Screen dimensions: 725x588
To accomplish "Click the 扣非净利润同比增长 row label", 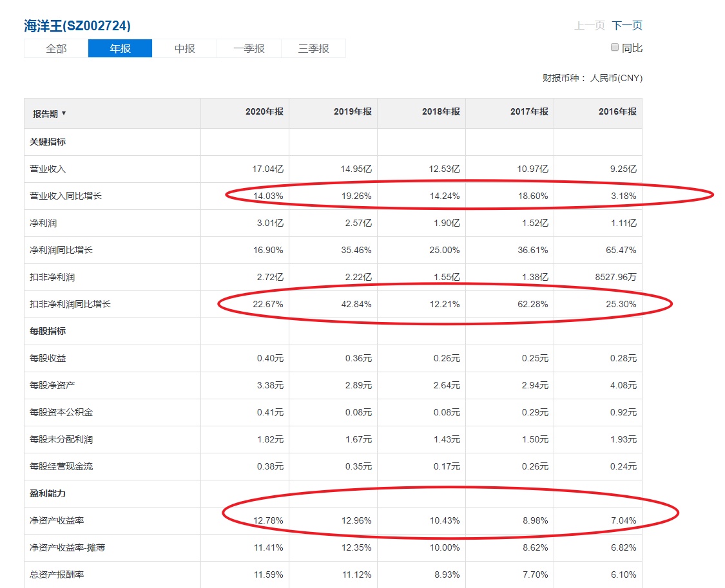I will (70, 304).
